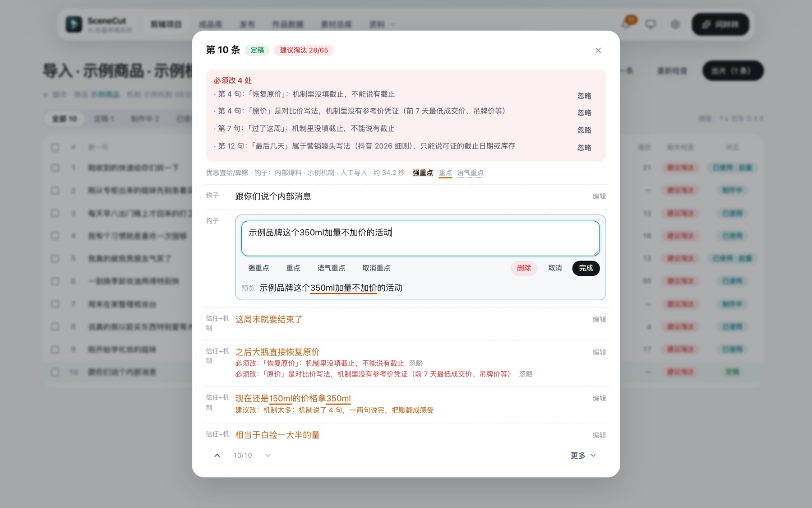Screen dimensions: 812x508
Task: Toggle select-all checkbox in background table header
Action: tap(55, 147)
